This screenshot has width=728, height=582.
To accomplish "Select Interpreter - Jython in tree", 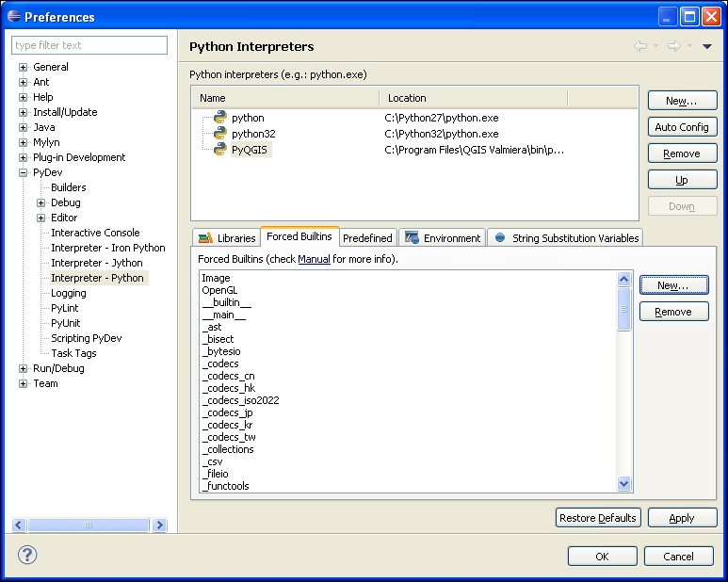I will pos(97,263).
